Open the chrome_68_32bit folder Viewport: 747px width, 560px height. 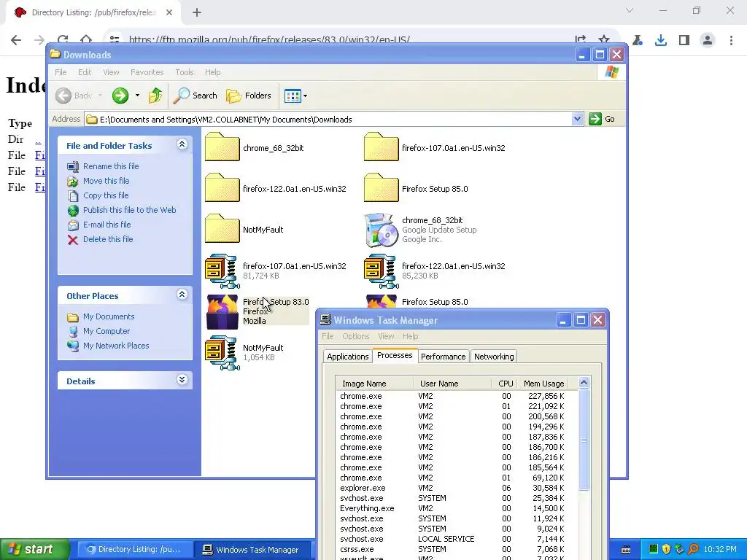tap(255, 147)
